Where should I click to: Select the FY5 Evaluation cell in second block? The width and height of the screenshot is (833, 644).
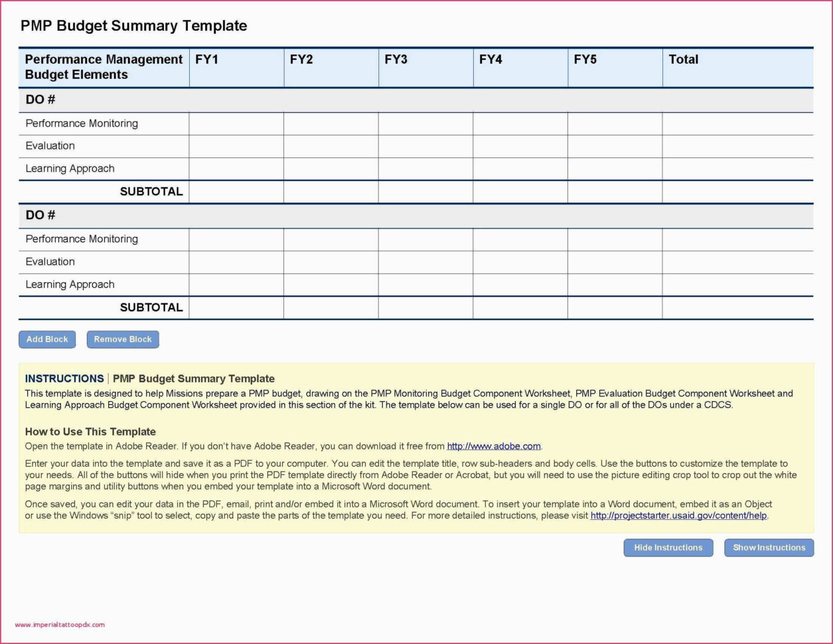[615, 261]
